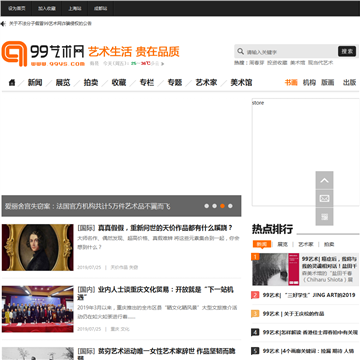The image size is (360, 360).
Task: Go to the home icon in navigation
Action: (x=12, y=82)
